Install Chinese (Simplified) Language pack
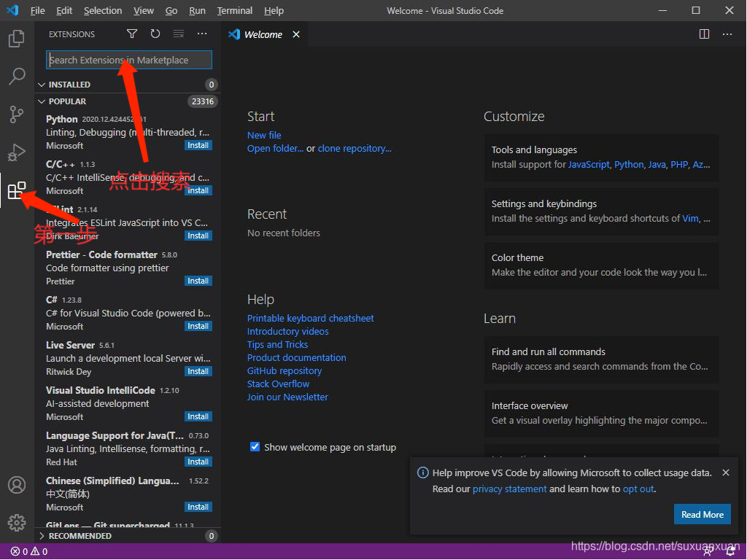 tap(198, 507)
